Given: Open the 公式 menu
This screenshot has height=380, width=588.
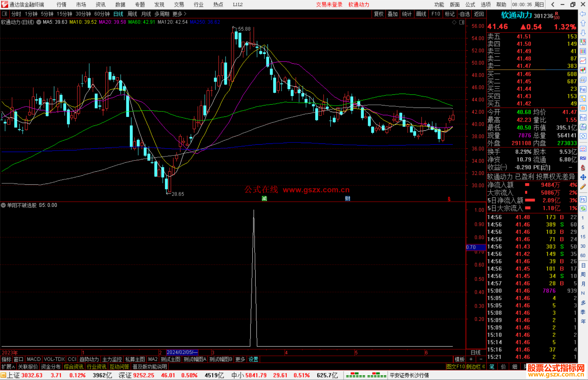Looking at the screenshot, I should 470,5.
